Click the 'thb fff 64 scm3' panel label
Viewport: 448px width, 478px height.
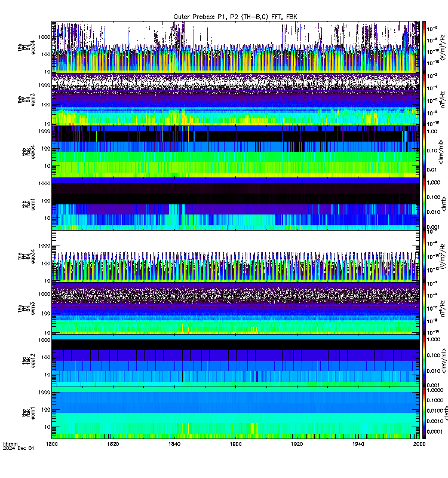click(x=26, y=99)
